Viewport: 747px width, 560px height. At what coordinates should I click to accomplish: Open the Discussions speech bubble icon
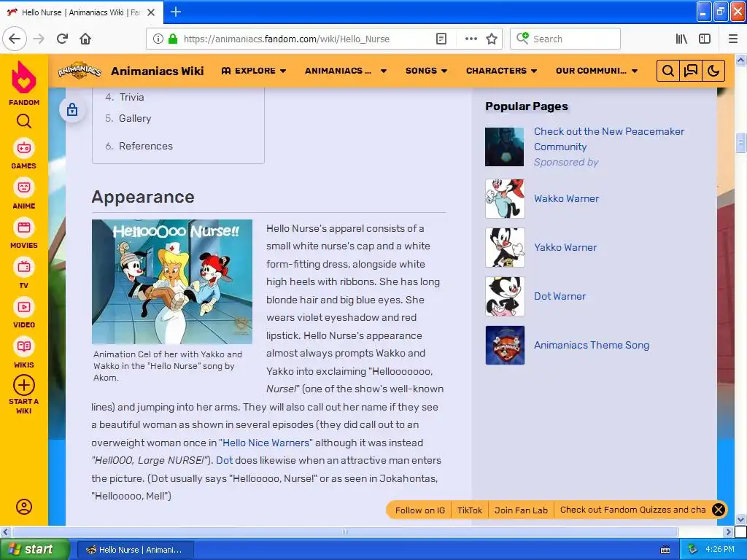691,71
